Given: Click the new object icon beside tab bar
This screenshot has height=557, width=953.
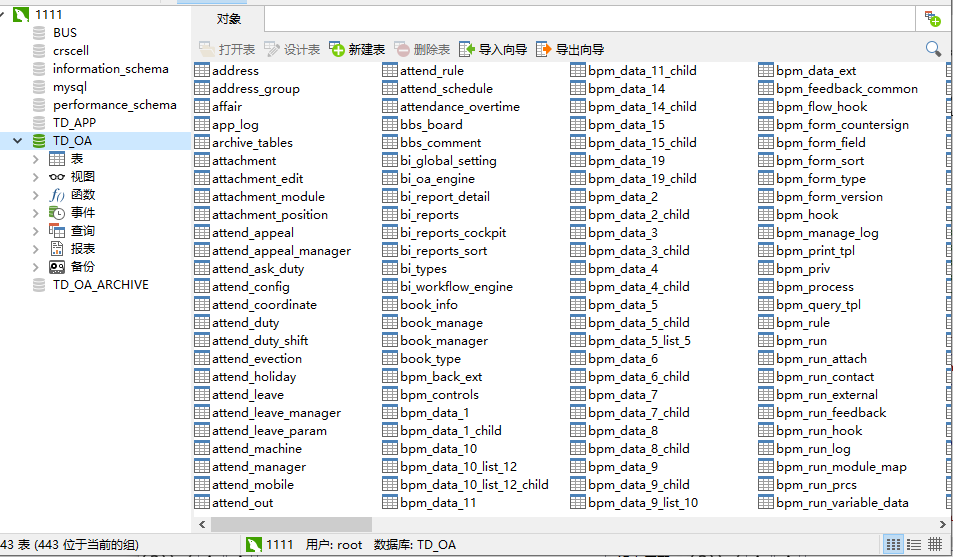Looking at the screenshot, I should [x=932, y=19].
